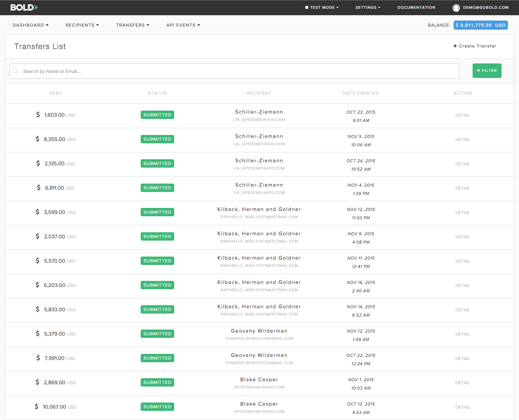Expand the Recipients menu
The width and height of the screenshot is (519, 420).
[x=82, y=25]
